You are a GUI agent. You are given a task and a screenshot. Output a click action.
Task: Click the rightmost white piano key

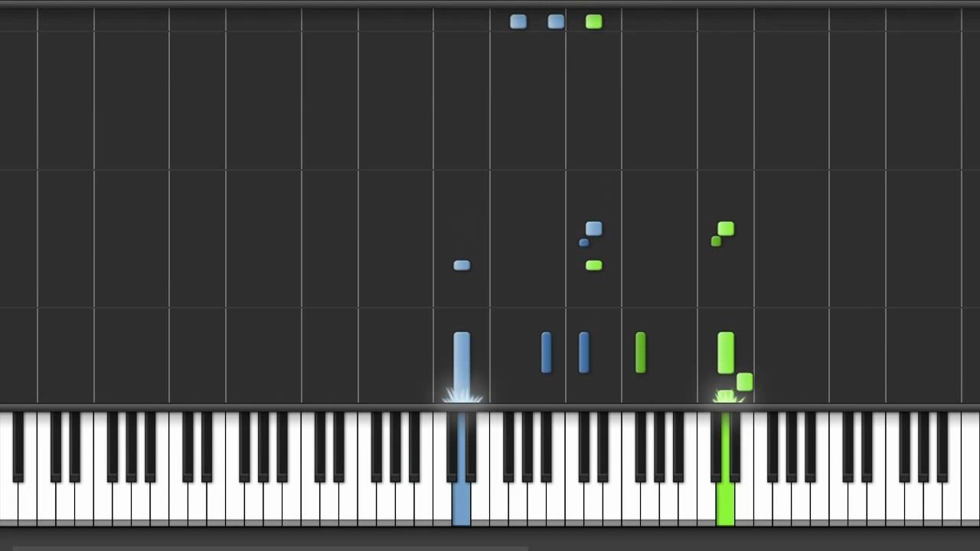click(x=971, y=468)
